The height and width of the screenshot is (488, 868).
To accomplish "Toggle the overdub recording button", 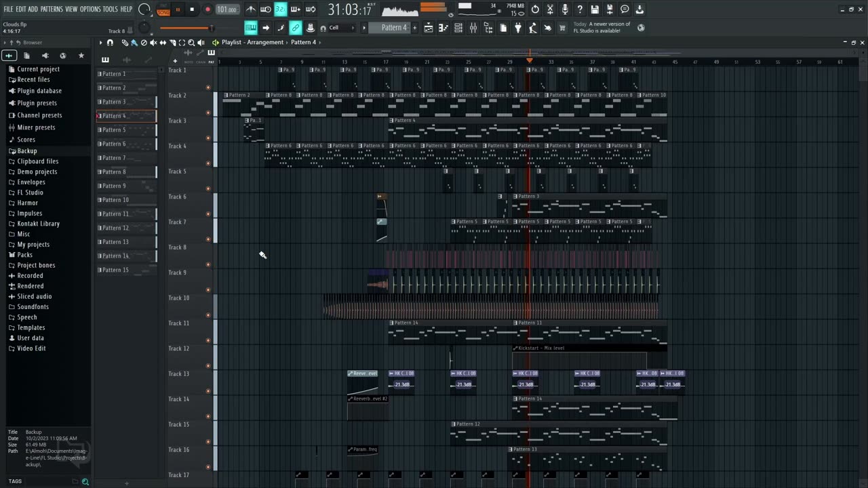I will 296,9.
